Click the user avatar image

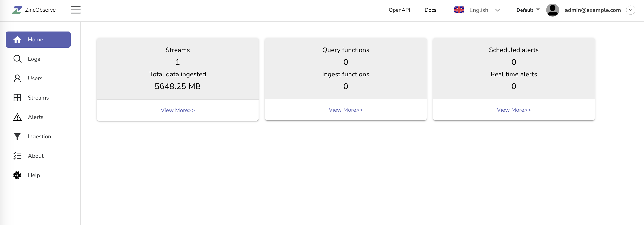[552, 10]
